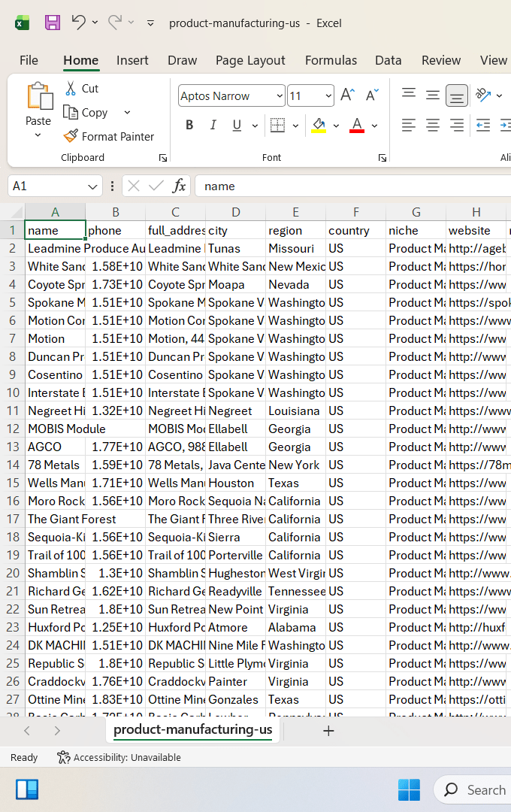The image size is (511, 812).
Task: Expand Paste options arrow
Action: pyautogui.click(x=38, y=135)
